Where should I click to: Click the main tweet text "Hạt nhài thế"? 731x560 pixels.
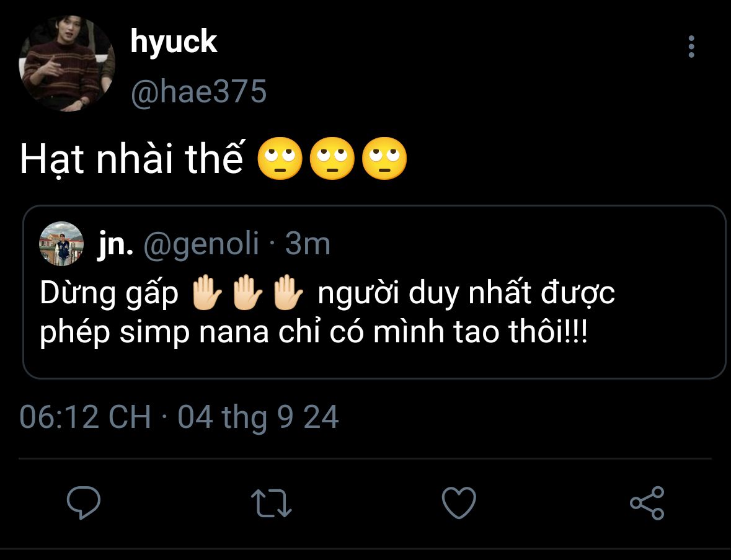(x=131, y=159)
